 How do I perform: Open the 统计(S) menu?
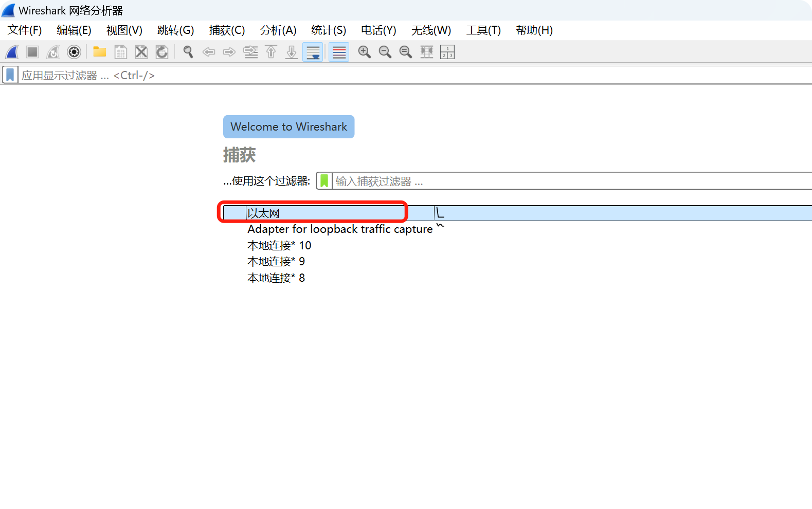tap(329, 30)
